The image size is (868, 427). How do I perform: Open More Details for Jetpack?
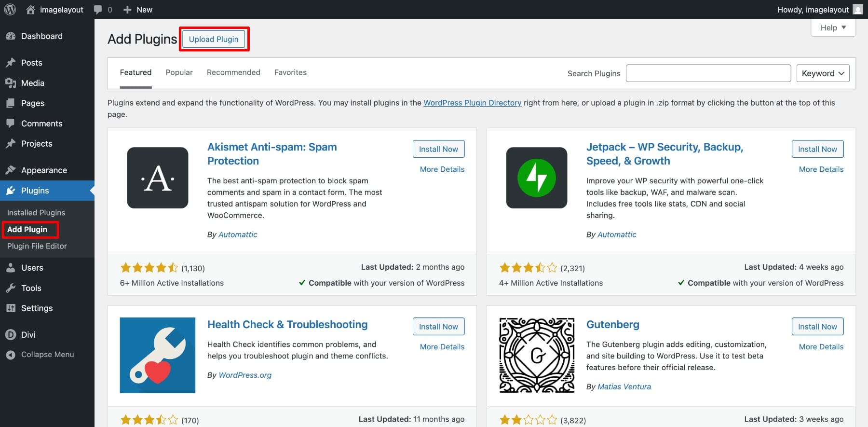click(821, 169)
